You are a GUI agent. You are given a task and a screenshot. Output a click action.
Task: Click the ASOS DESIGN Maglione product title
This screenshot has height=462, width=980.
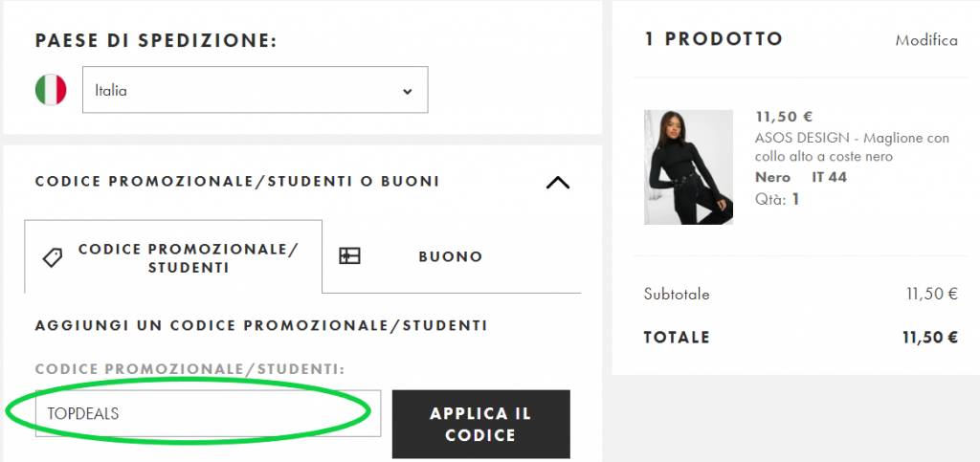point(852,147)
